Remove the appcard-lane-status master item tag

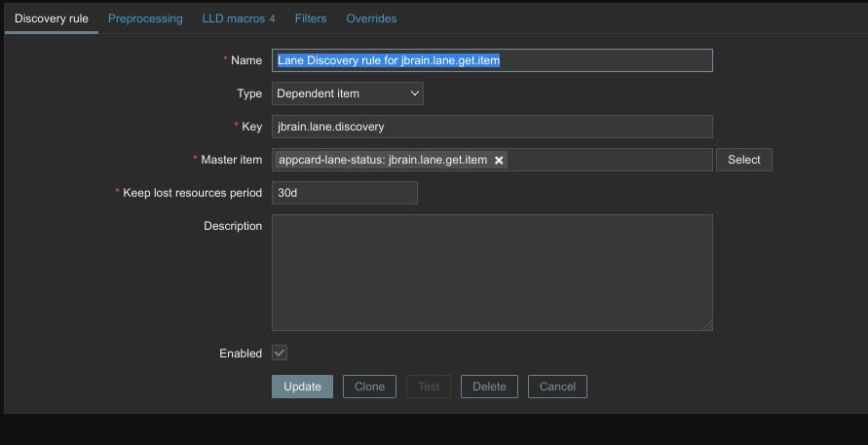tap(499, 161)
